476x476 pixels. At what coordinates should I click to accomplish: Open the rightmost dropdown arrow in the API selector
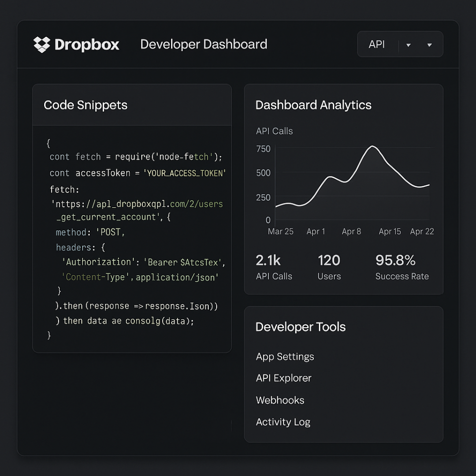[430, 44]
